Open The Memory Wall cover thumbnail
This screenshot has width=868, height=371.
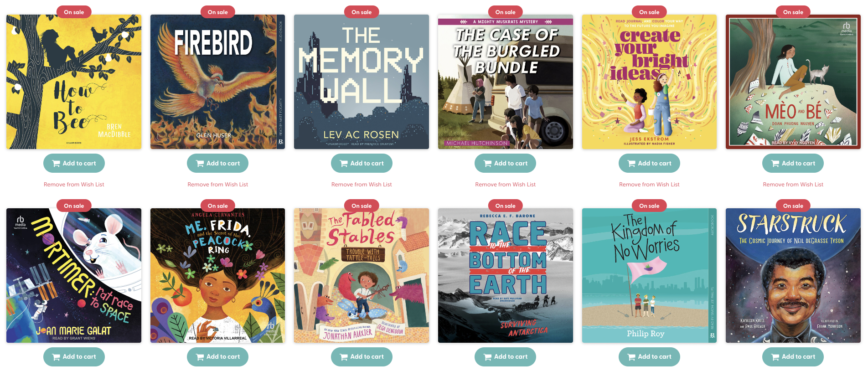[362, 82]
